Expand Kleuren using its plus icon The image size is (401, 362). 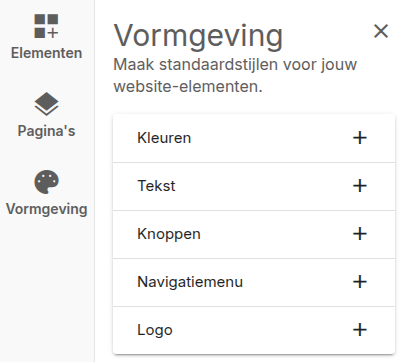pyautogui.click(x=360, y=138)
